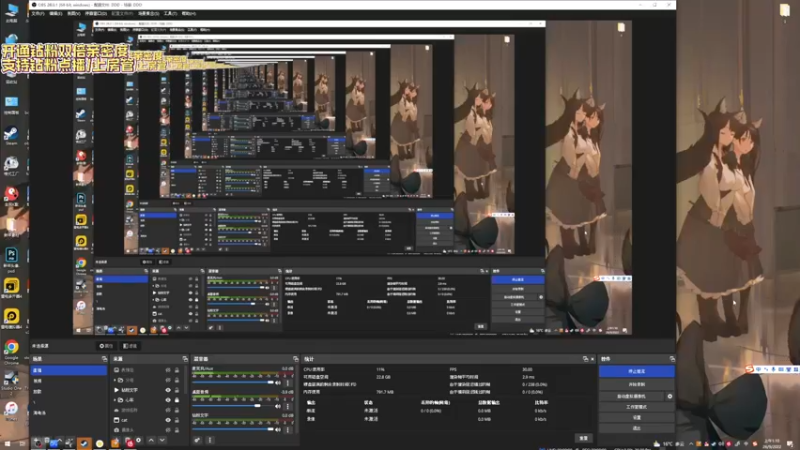Show hidden tray icons chevron
Screen dimensions: 800x450
691,444
